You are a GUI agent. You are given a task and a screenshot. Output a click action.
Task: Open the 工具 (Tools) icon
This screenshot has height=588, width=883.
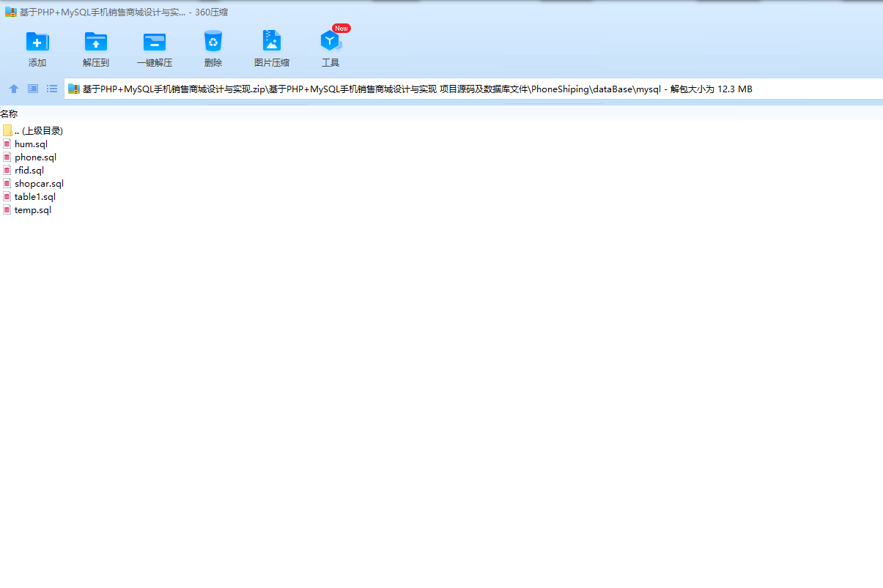click(330, 41)
